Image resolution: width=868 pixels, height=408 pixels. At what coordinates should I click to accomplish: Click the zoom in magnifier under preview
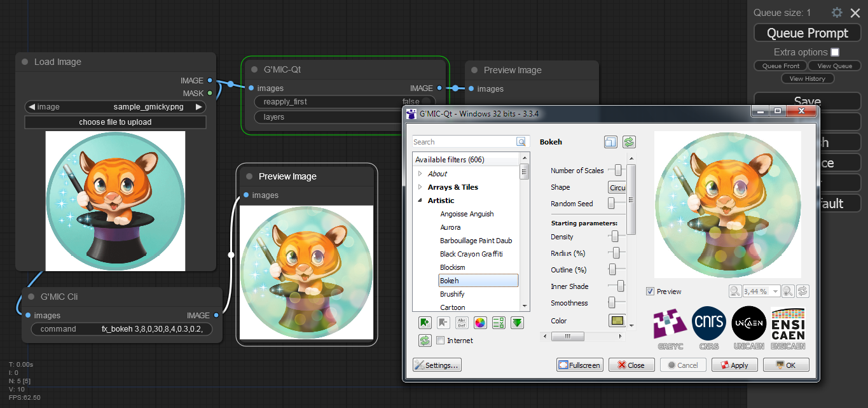click(x=787, y=291)
